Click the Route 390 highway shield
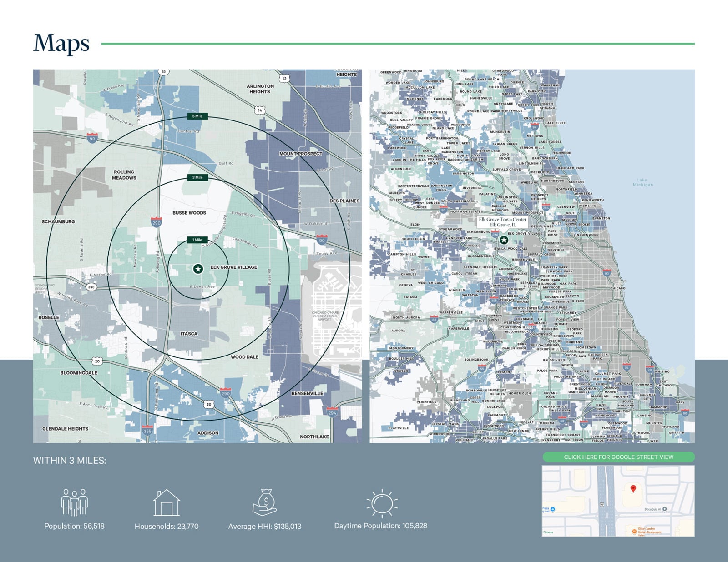Viewport: 728px width, 562px height. click(x=91, y=287)
